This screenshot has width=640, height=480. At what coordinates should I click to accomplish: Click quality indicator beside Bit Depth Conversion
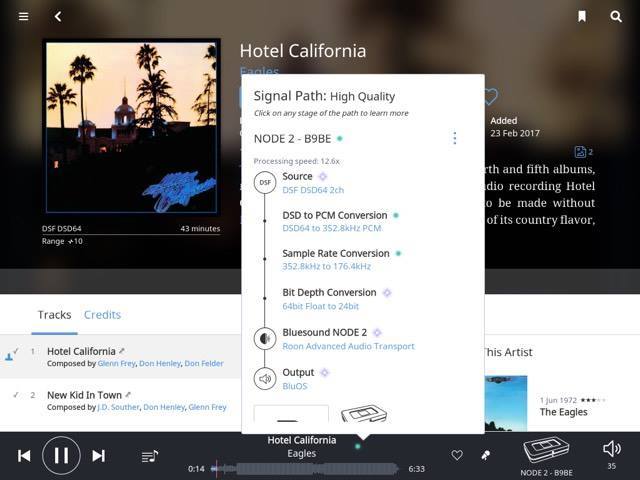[387, 293]
